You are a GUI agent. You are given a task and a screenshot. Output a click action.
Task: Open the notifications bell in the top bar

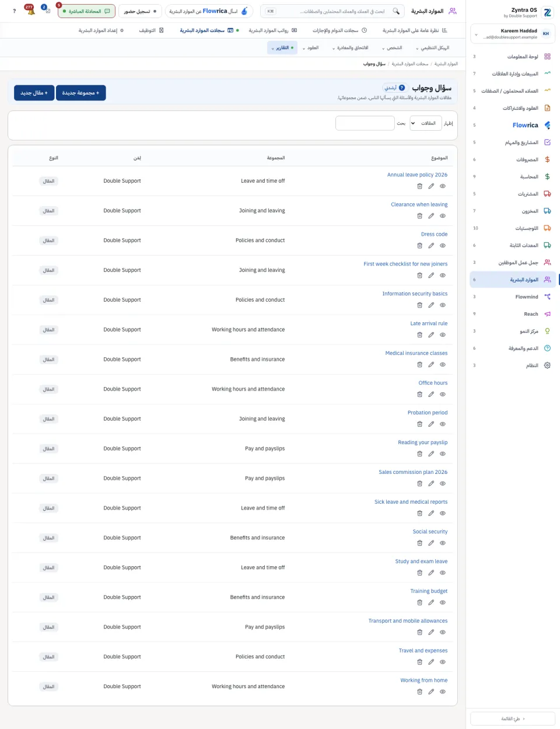(x=31, y=11)
